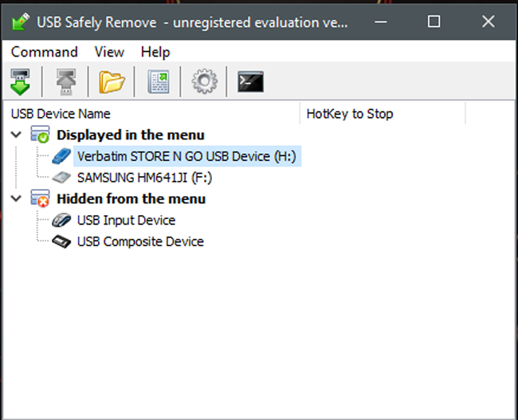
Task: Click the open folder toolbar icon
Action: pyautogui.click(x=112, y=81)
